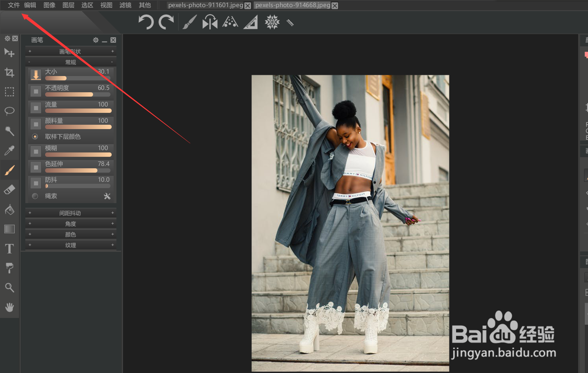
Task: Toggle pressure box for 防抖
Action: (x=36, y=183)
